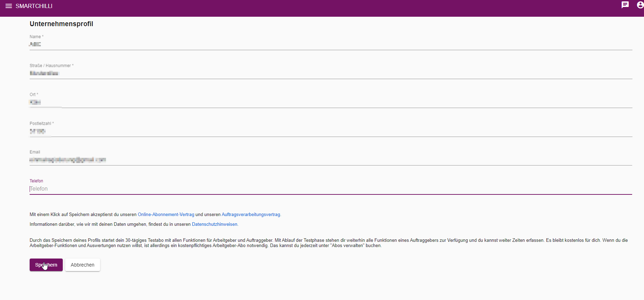Open the chat messages icon

click(x=625, y=5)
